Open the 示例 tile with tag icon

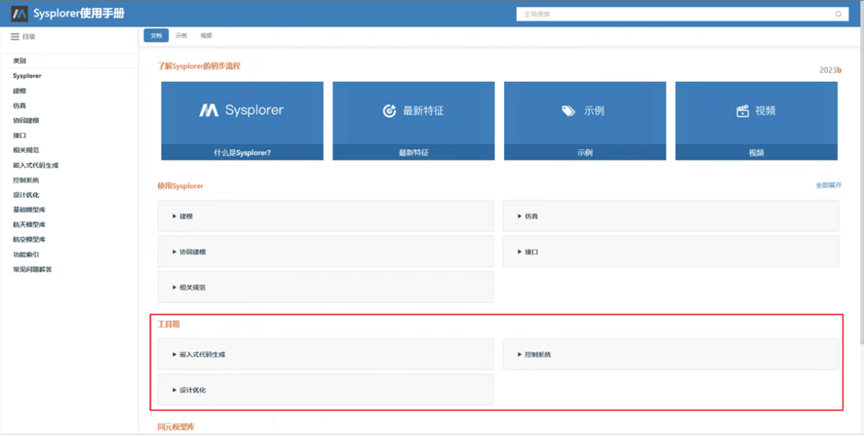[x=585, y=121]
